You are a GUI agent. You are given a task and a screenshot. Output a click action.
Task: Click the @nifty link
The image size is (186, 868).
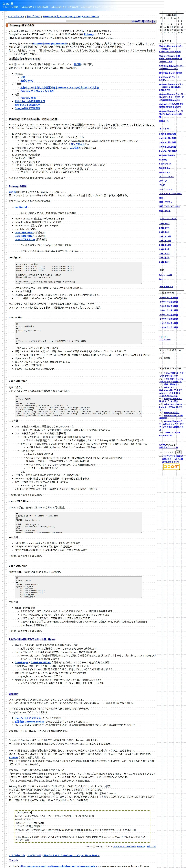point(162,445)
